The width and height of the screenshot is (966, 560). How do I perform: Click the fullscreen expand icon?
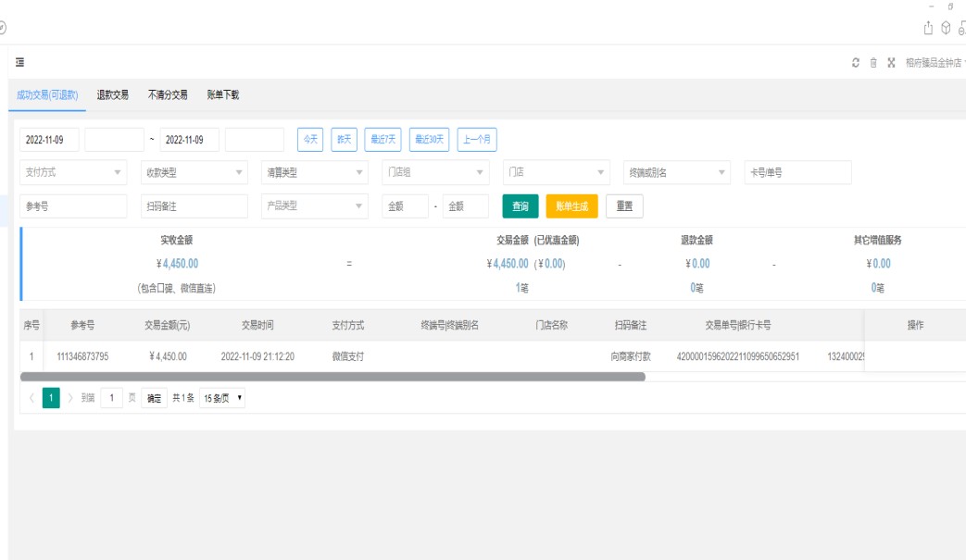891,63
